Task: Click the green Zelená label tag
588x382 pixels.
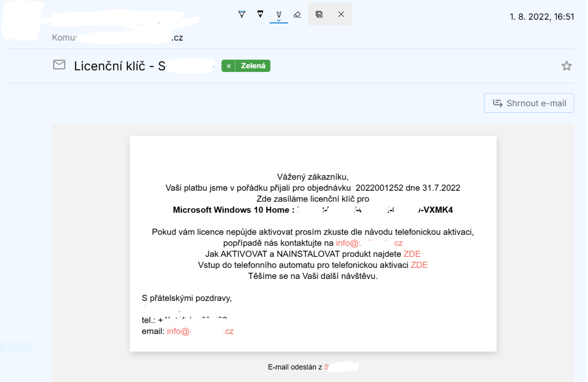Action: [x=253, y=66]
